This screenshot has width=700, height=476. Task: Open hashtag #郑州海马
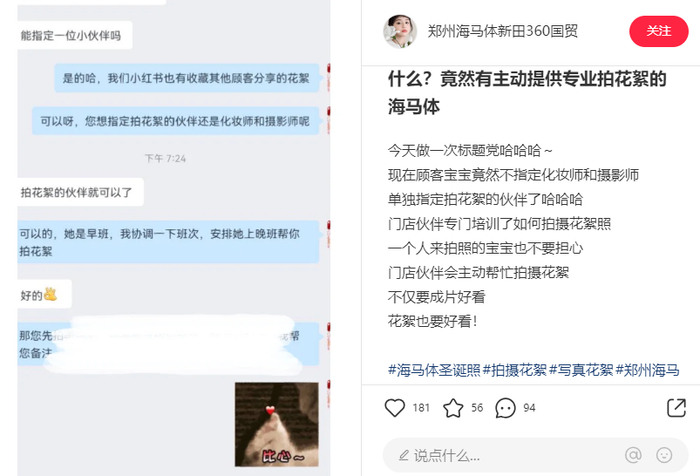pyautogui.click(x=647, y=370)
